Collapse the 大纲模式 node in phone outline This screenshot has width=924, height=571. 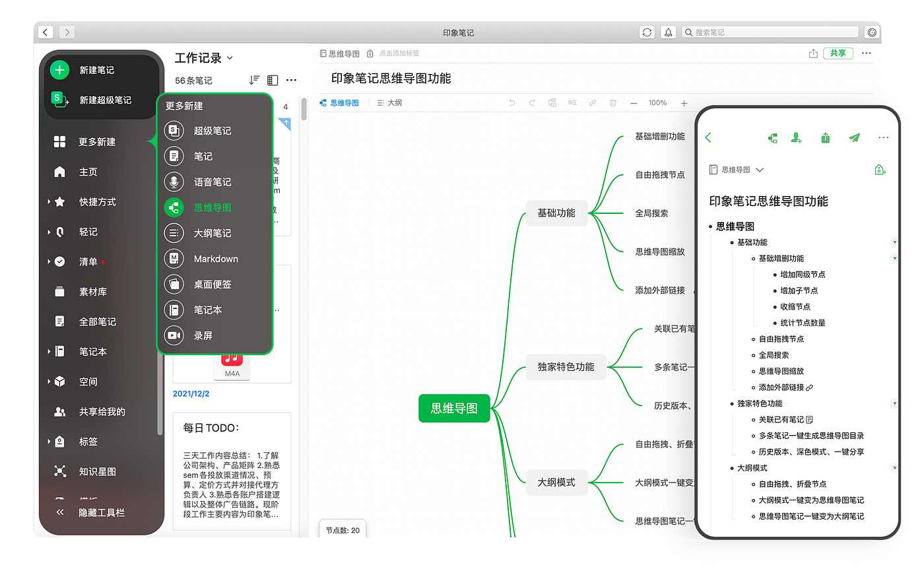coord(894,468)
